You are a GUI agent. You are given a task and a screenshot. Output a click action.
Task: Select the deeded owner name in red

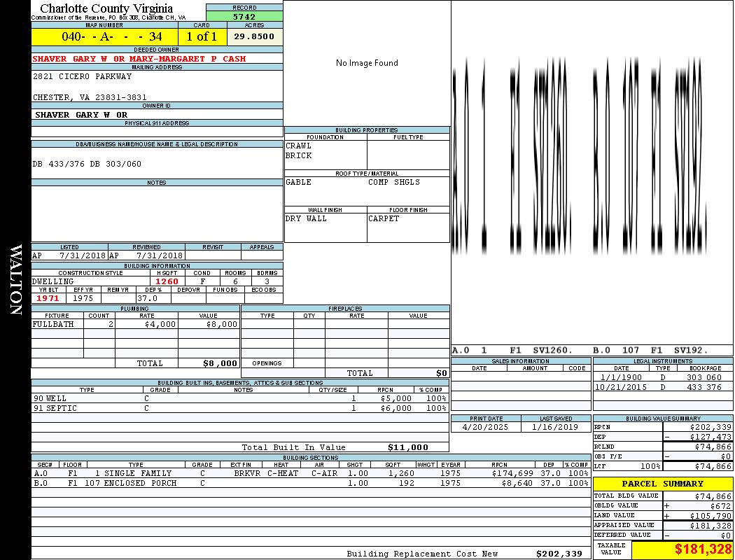click(139, 59)
